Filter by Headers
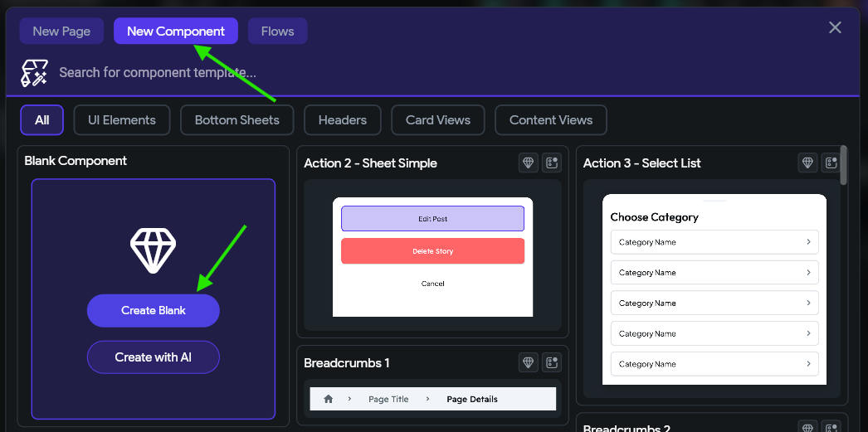The image size is (868, 432). pos(343,120)
